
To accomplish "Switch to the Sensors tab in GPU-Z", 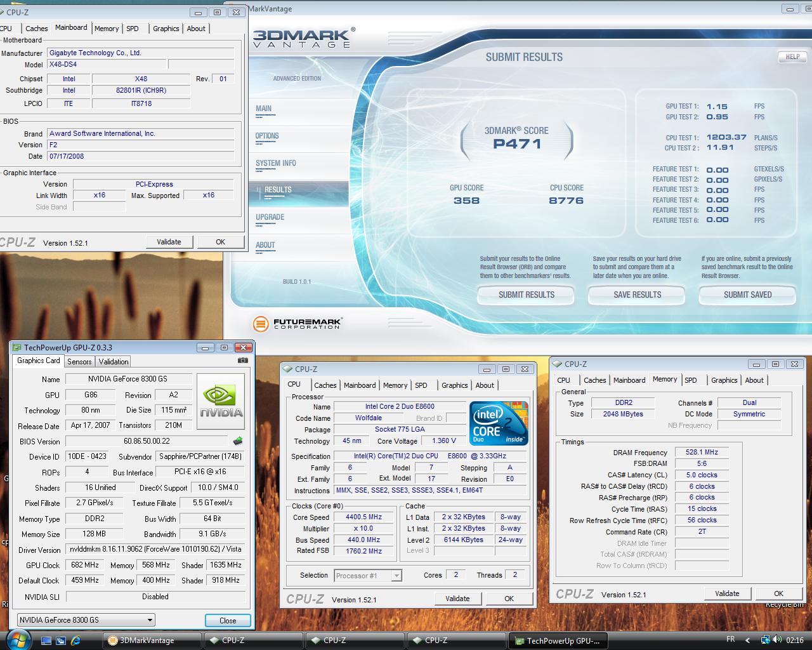I will 79,361.
